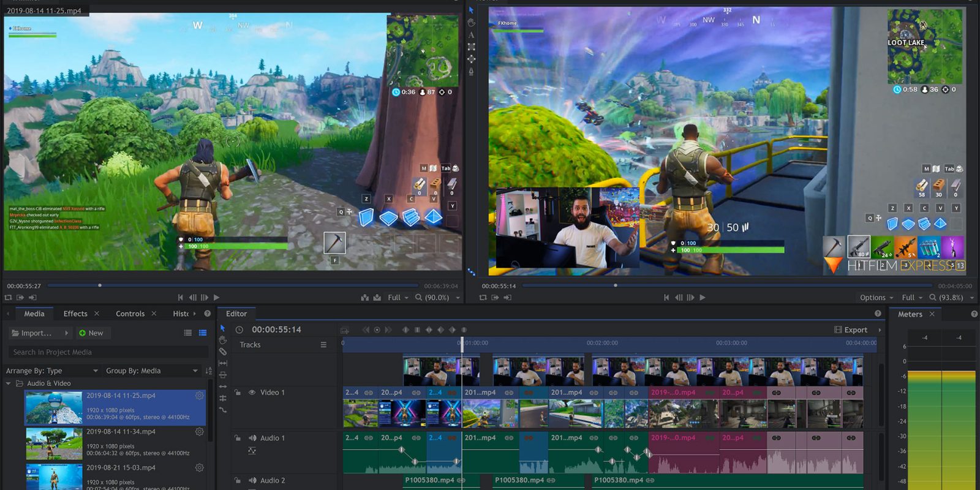Open settings gear for 2019-08-21 15-03.mp4
The width and height of the screenshot is (980, 490).
coord(200,468)
